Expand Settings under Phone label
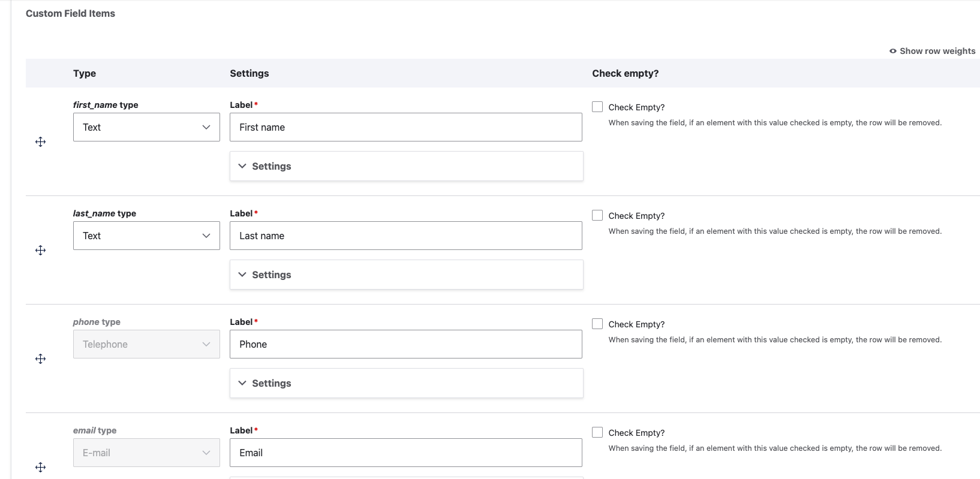 [271, 383]
